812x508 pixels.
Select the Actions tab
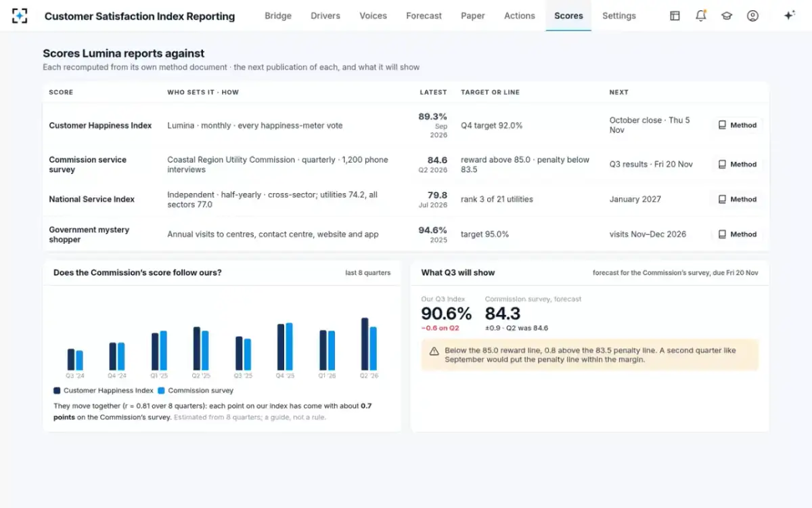click(x=520, y=16)
